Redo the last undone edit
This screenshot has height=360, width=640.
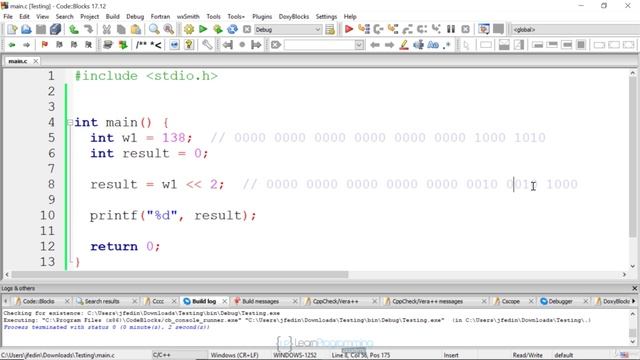(x=88, y=29)
